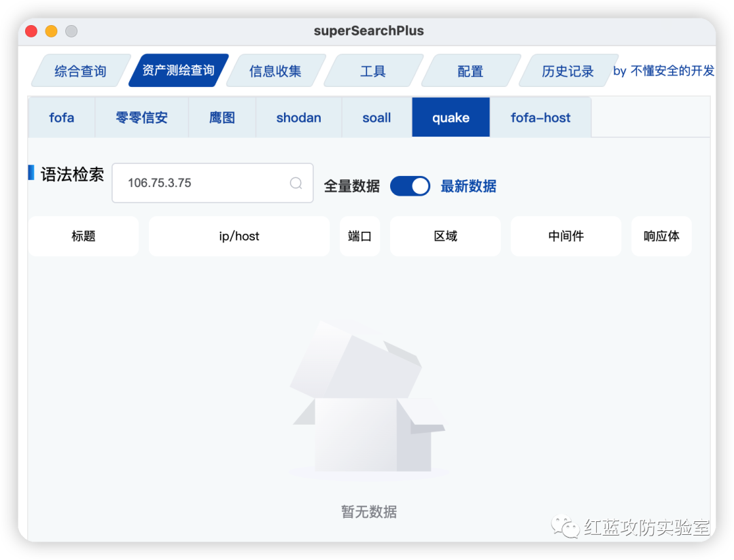Viewport: 734px width, 560px height.
Task: Select the 资产测绘查询 tab
Action: tap(178, 70)
